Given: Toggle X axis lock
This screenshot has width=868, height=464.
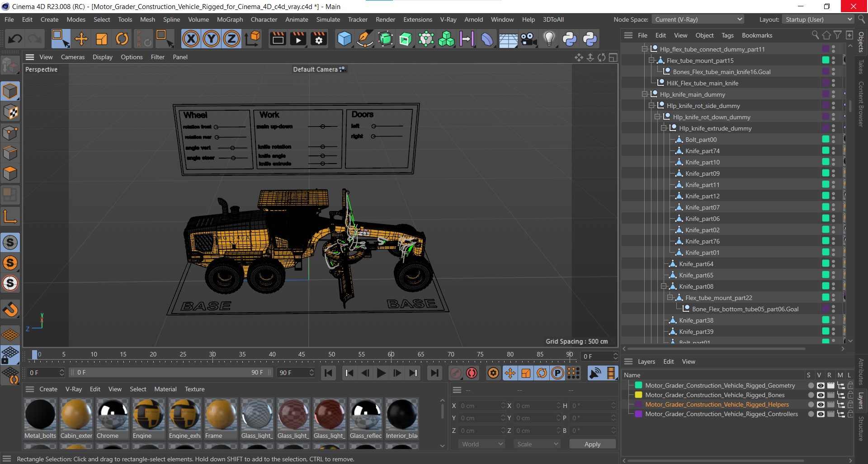Looking at the screenshot, I should pyautogui.click(x=191, y=39).
